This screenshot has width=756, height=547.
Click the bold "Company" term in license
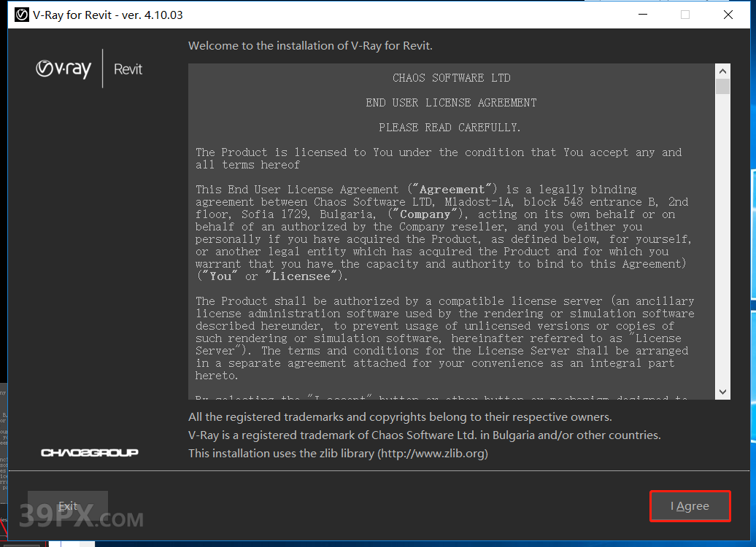(x=425, y=214)
